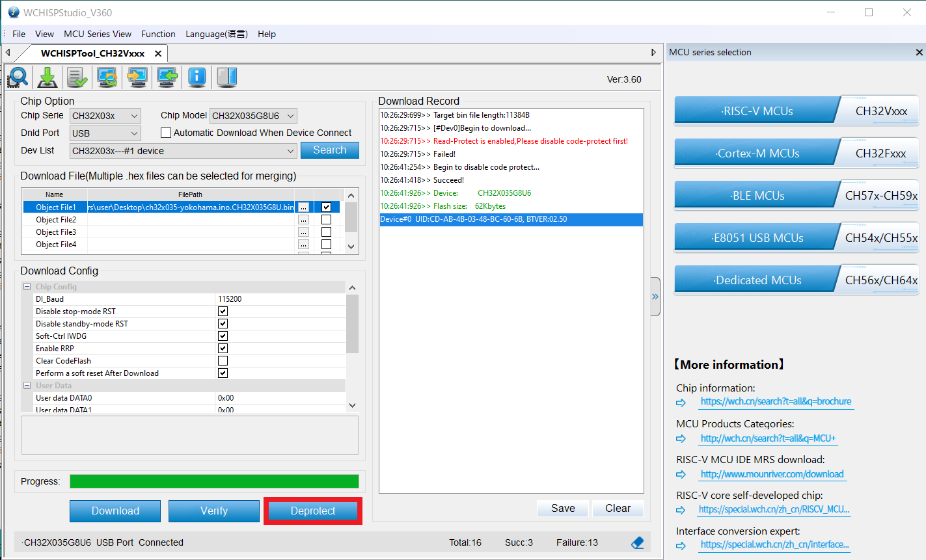926x560 pixels.
Task: Click the Deprotect button
Action: [x=313, y=511]
